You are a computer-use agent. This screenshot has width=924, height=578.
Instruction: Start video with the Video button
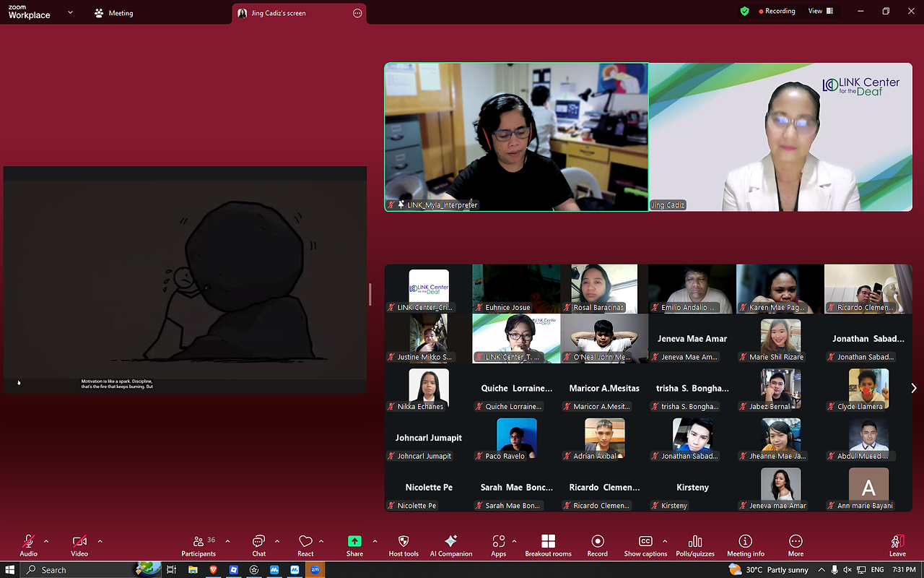tap(79, 545)
